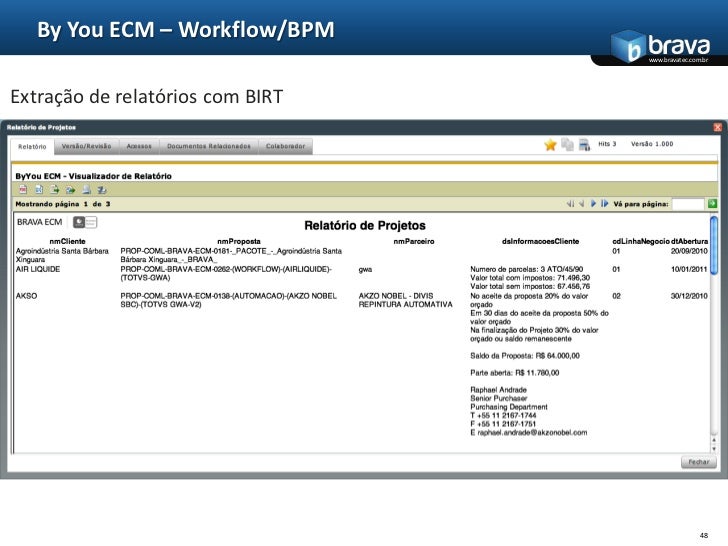This screenshot has height=546, width=728.
Task: Select the Relatório tab
Action: coord(32,147)
